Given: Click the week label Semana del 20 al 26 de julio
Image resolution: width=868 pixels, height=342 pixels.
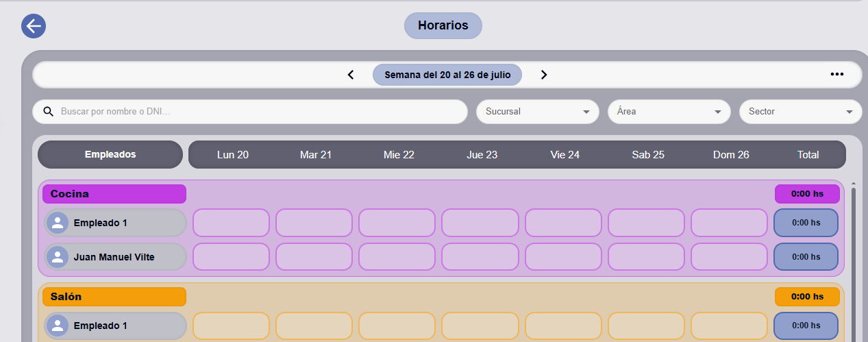Looking at the screenshot, I should click(x=447, y=75).
